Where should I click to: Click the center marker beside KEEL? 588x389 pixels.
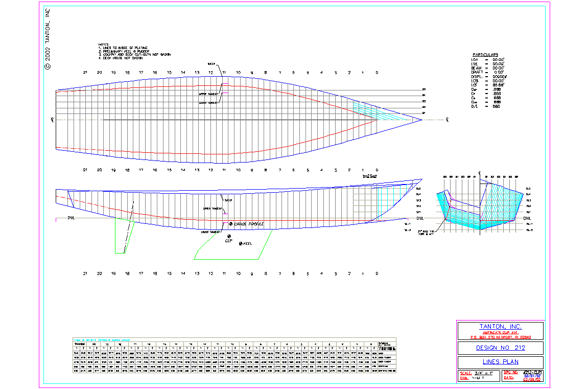pos(241,244)
